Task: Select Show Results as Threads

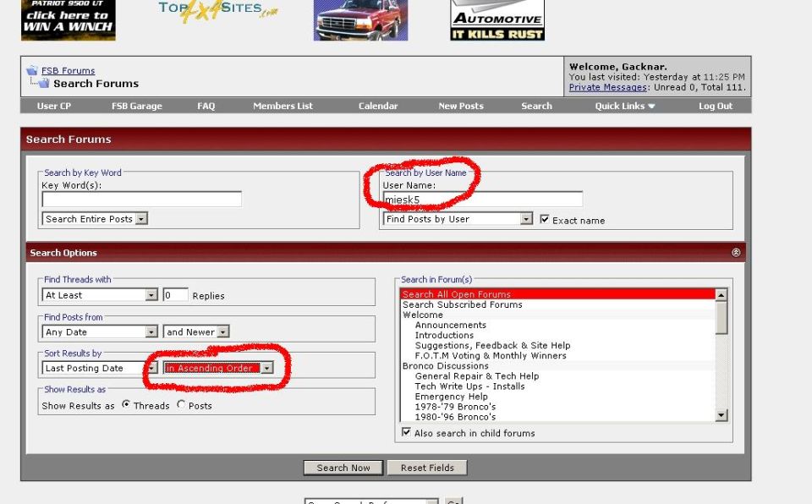Action: (x=126, y=404)
